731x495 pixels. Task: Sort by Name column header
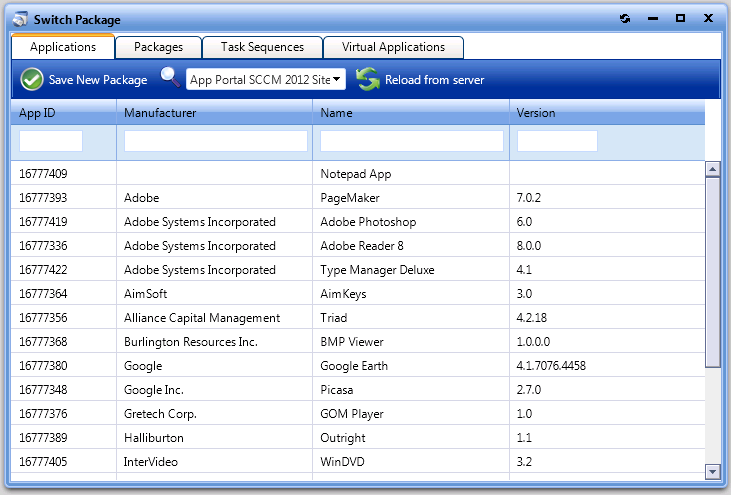coord(411,113)
